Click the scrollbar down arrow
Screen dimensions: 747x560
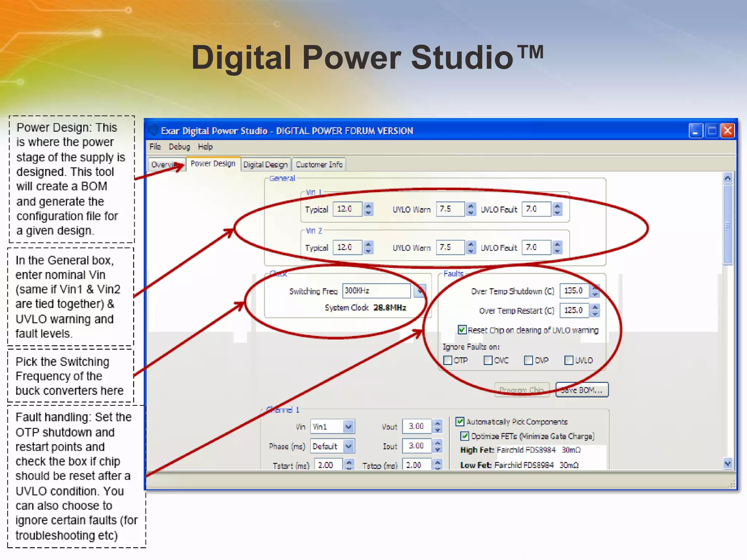pos(728,463)
